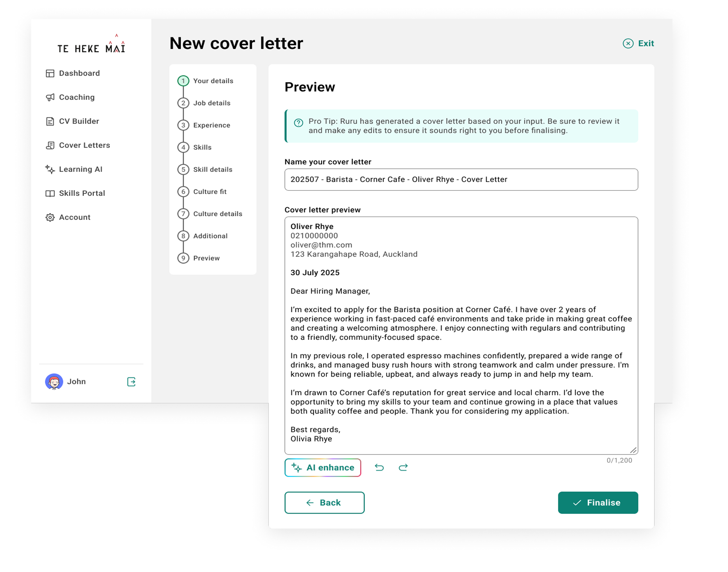Go to step 6 circle
Viewport: 728px width, 572px height.
coord(183,191)
